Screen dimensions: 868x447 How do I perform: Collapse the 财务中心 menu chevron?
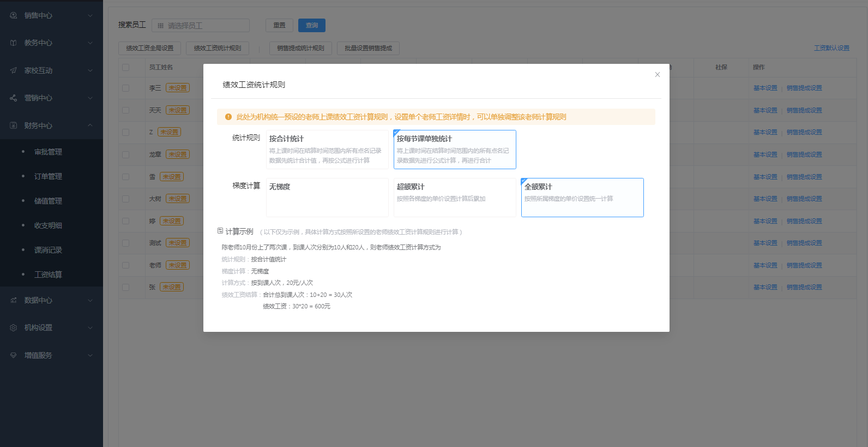point(91,126)
